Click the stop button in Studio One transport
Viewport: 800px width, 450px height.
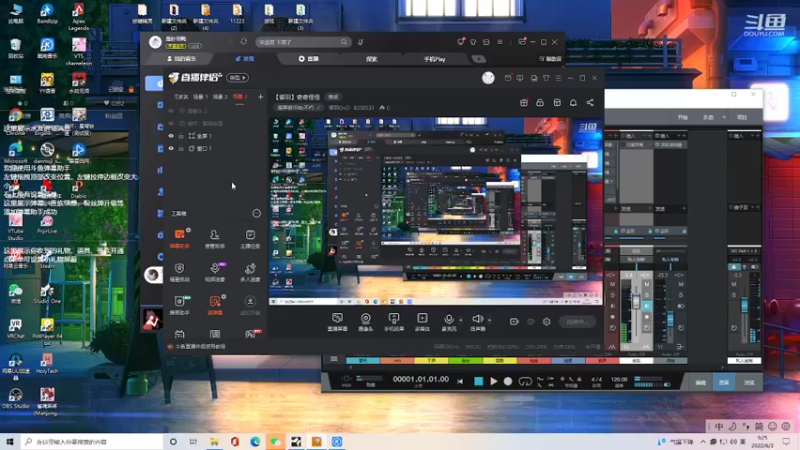(x=478, y=381)
